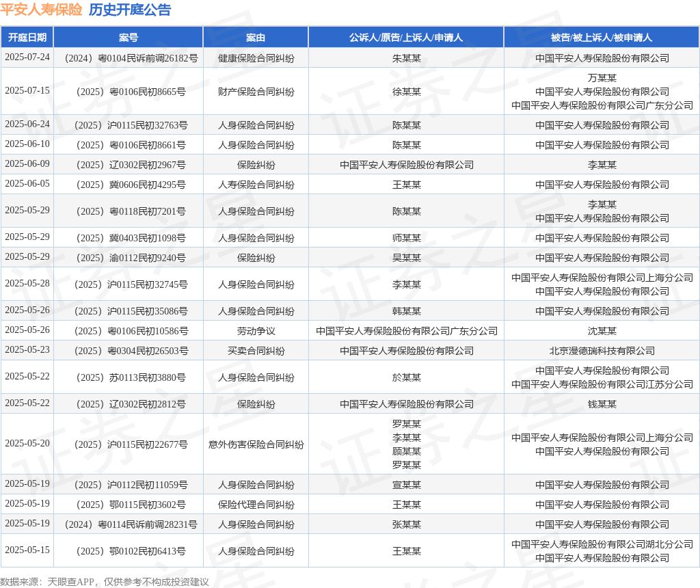Select the date cell 2025-05-23

tap(27, 351)
